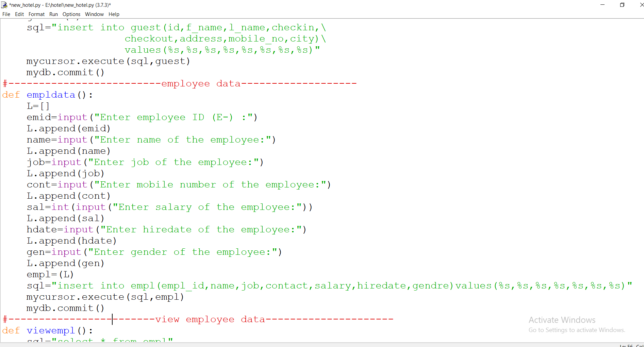Open the Help menu
Screen dimensions: 644x347
point(114,14)
